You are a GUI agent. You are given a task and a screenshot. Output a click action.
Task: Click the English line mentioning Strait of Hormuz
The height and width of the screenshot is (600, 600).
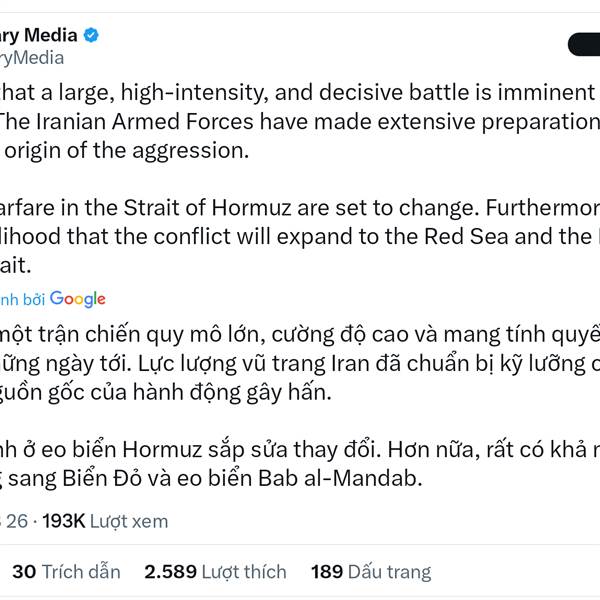[x=300, y=210]
